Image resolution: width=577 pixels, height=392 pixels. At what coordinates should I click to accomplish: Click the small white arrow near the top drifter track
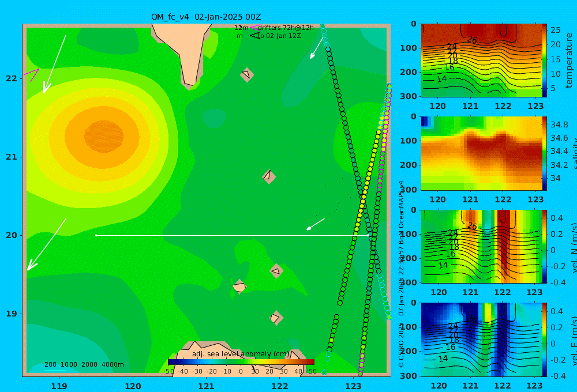[x=316, y=48]
